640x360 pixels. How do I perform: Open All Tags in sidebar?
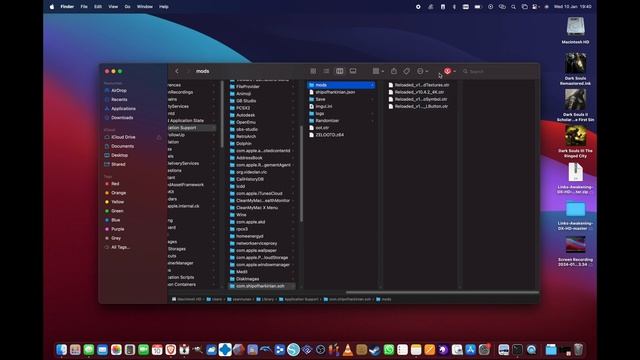click(x=120, y=247)
